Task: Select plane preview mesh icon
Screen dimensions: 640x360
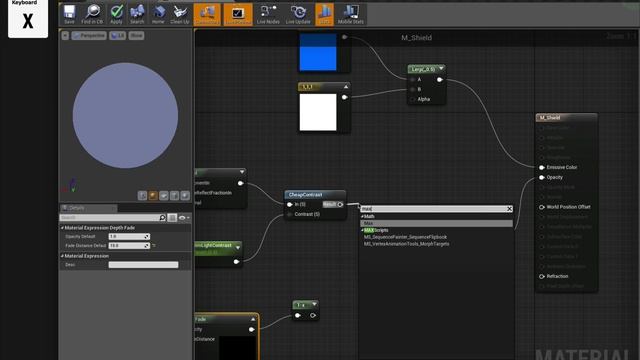Action: [x=163, y=196]
